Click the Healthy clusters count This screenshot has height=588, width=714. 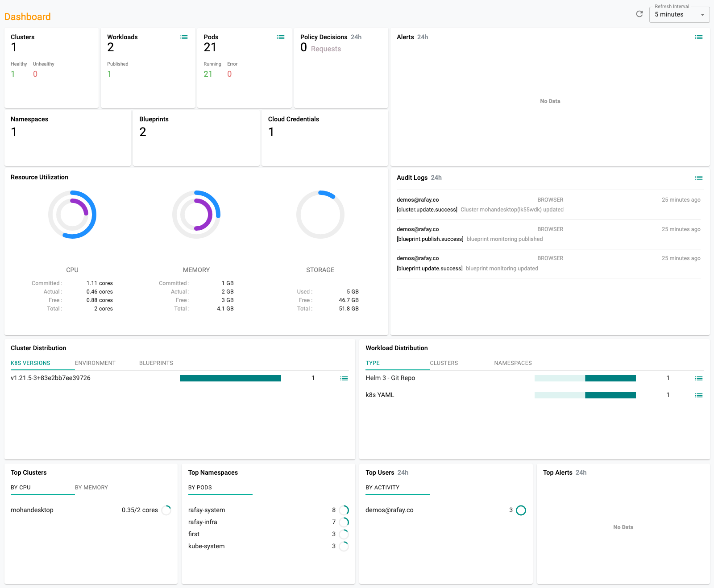(13, 74)
